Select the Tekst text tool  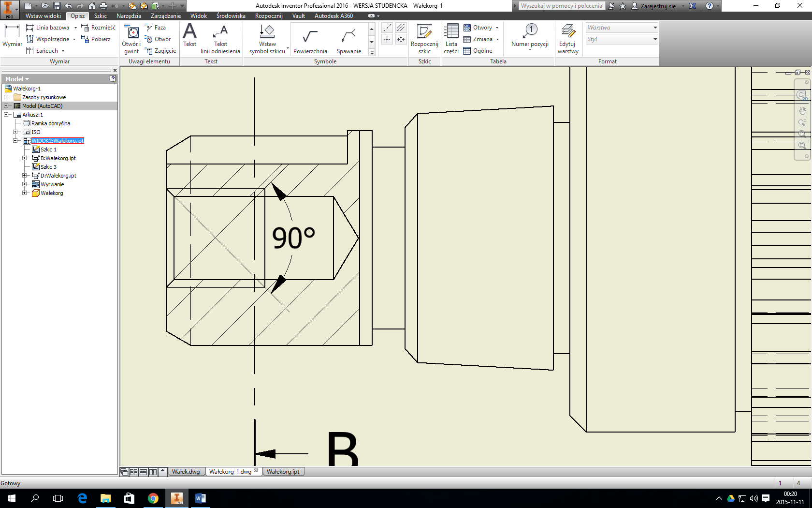[x=190, y=35]
